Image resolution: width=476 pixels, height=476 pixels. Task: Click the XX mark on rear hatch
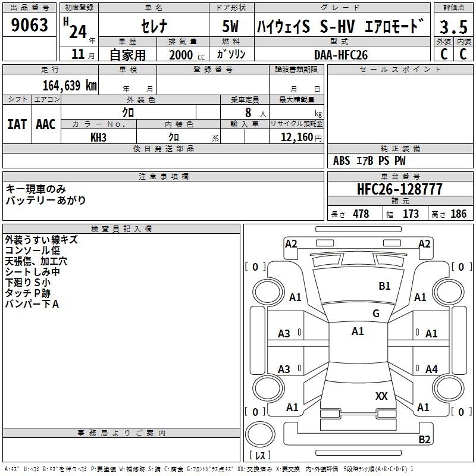[381, 396]
